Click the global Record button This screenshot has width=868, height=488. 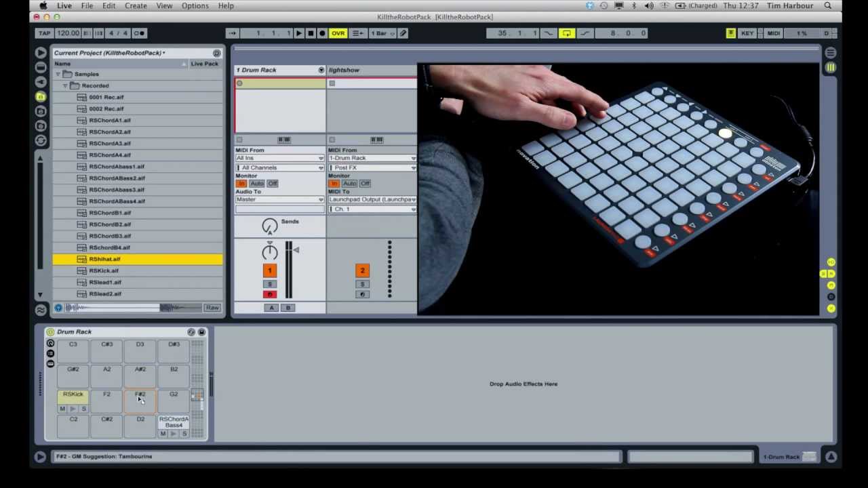pos(322,33)
